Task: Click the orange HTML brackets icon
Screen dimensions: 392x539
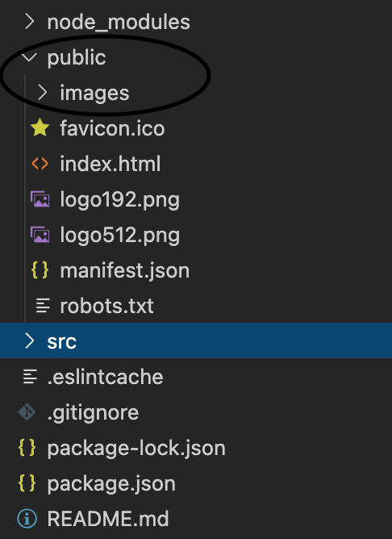Action: pos(40,164)
